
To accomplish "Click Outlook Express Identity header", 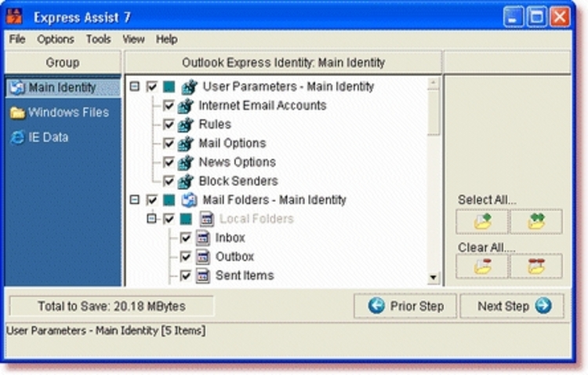I will click(x=283, y=62).
